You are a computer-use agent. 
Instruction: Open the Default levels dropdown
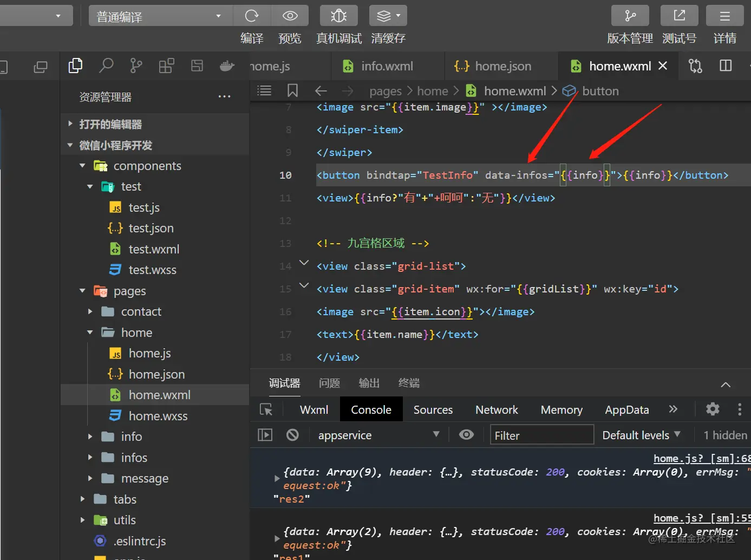[642, 435]
